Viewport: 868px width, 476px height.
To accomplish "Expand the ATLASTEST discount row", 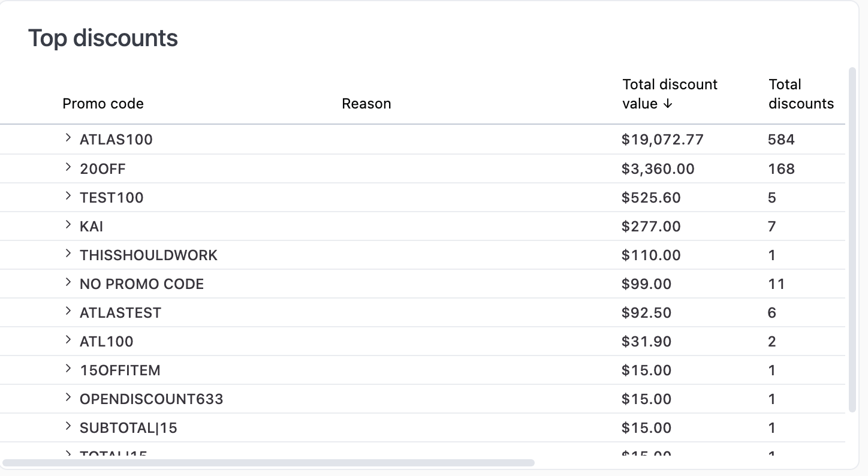I will (x=68, y=312).
